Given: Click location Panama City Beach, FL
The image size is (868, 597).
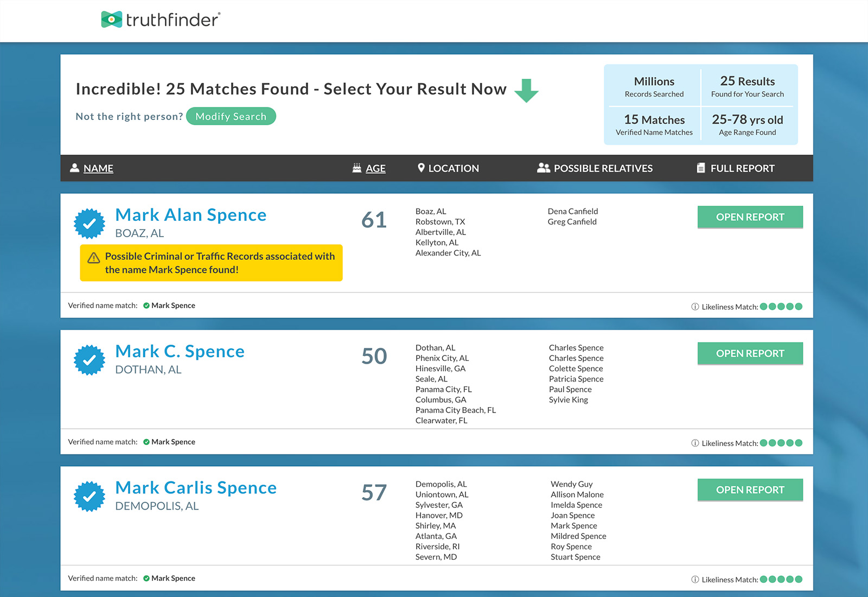Looking at the screenshot, I should (456, 410).
